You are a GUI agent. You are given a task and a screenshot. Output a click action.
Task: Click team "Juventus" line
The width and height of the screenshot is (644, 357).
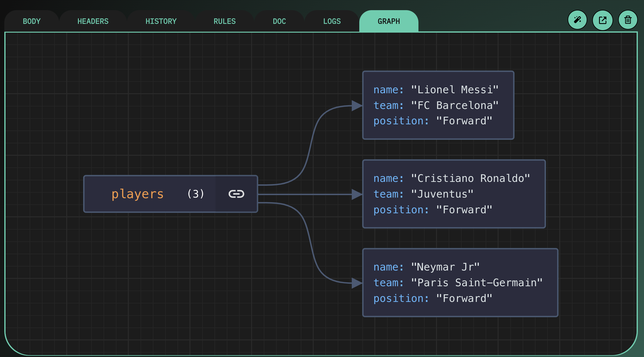coord(423,194)
